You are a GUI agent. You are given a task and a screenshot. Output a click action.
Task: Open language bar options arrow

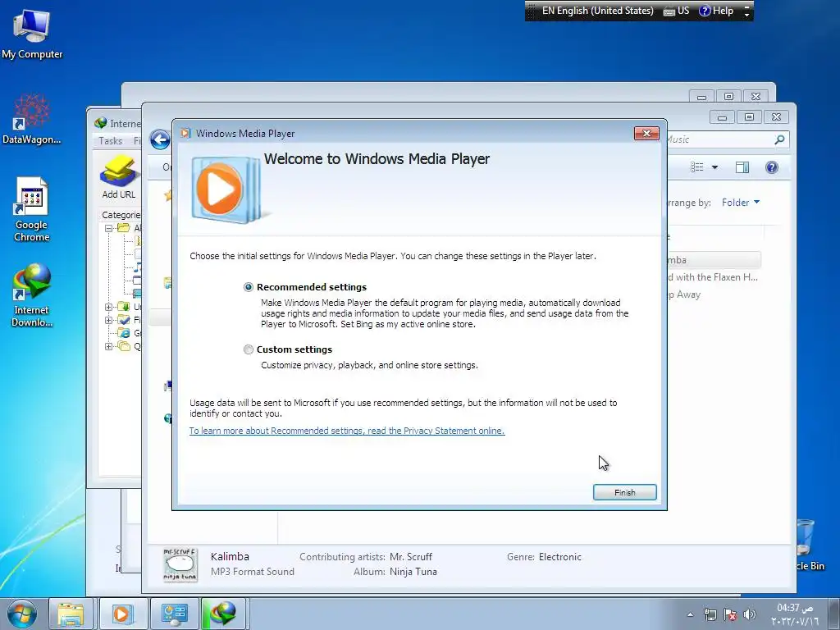coord(746,15)
